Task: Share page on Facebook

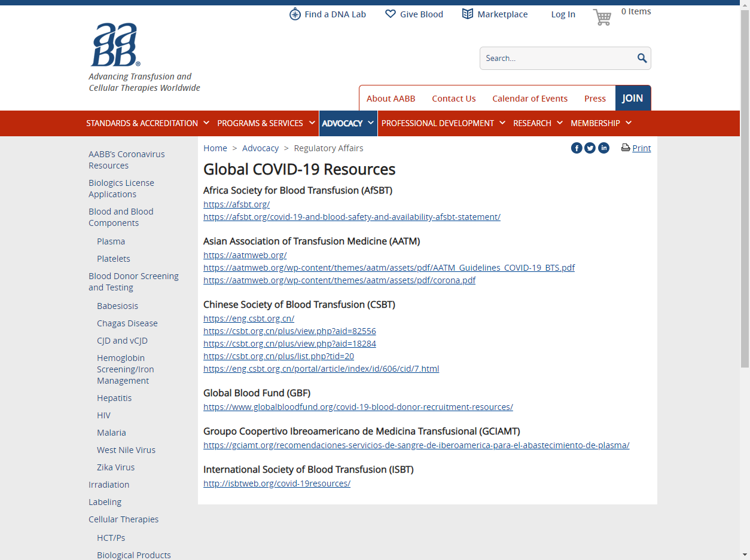Action: (577, 148)
